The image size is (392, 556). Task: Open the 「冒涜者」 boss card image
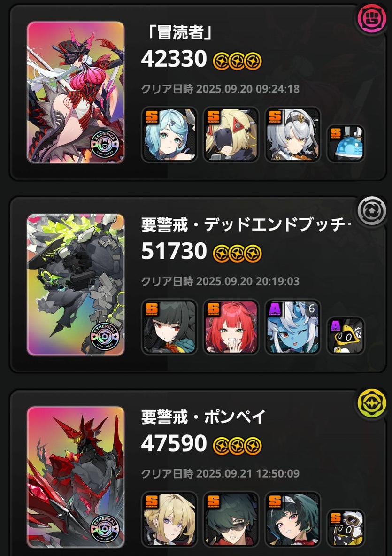click(76, 93)
